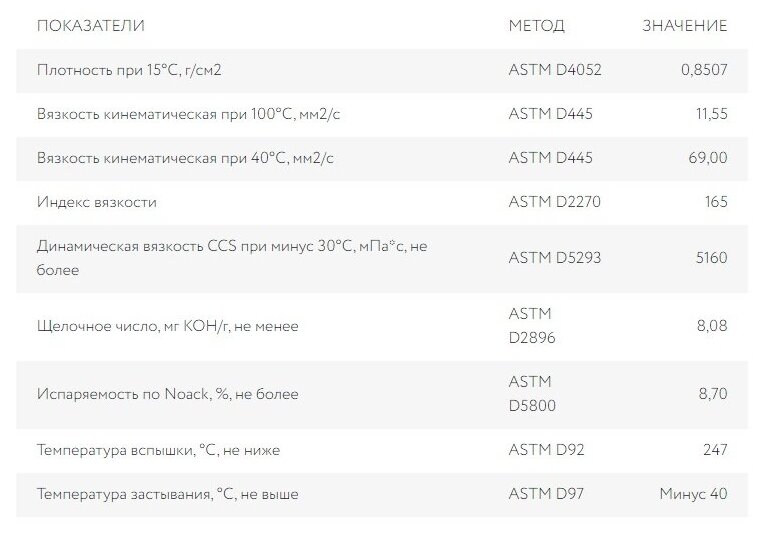The width and height of the screenshot is (764, 533).
Task: Click the ASTM D5293 method cell
Action: (x=555, y=258)
